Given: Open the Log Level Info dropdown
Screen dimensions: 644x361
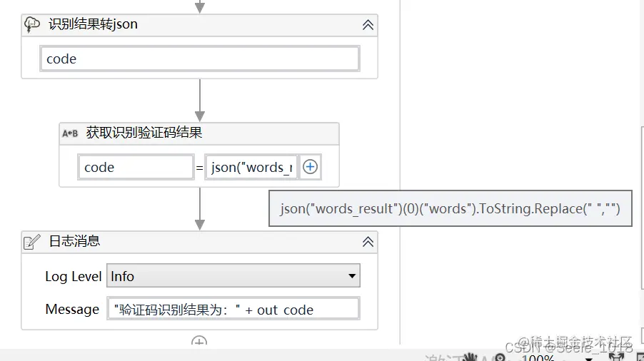Looking at the screenshot, I should (233, 275).
